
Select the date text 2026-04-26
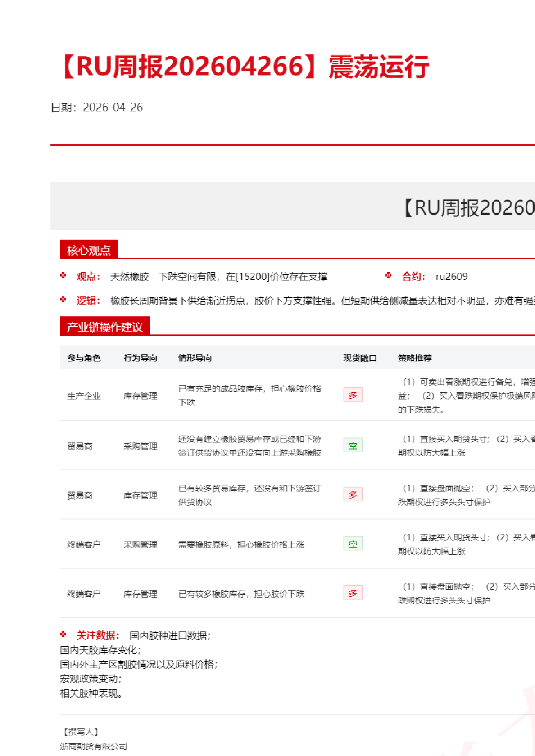[113, 107]
